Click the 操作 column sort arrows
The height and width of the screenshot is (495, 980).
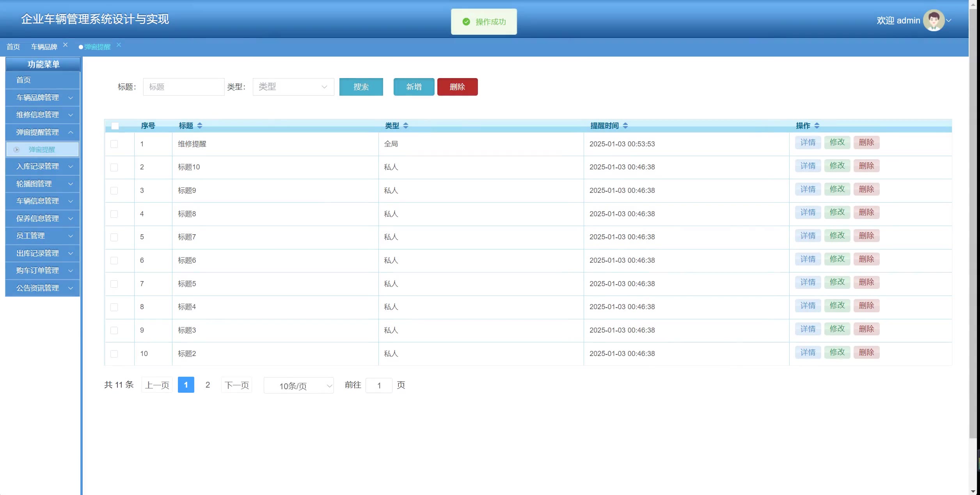(817, 126)
